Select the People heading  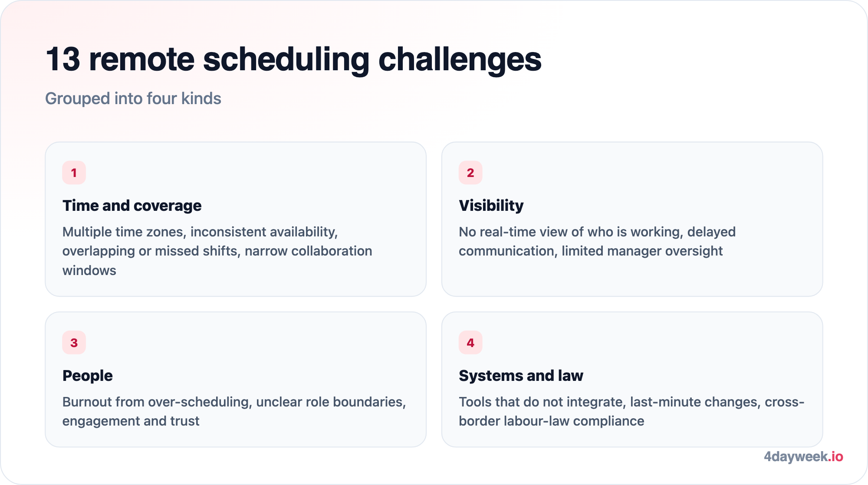(x=88, y=376)
